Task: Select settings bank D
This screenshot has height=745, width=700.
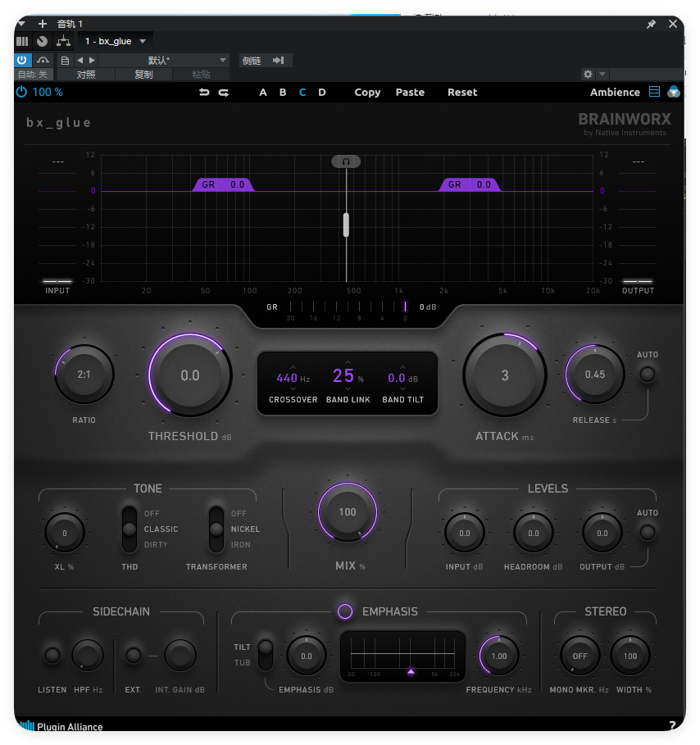Action: 322,92
